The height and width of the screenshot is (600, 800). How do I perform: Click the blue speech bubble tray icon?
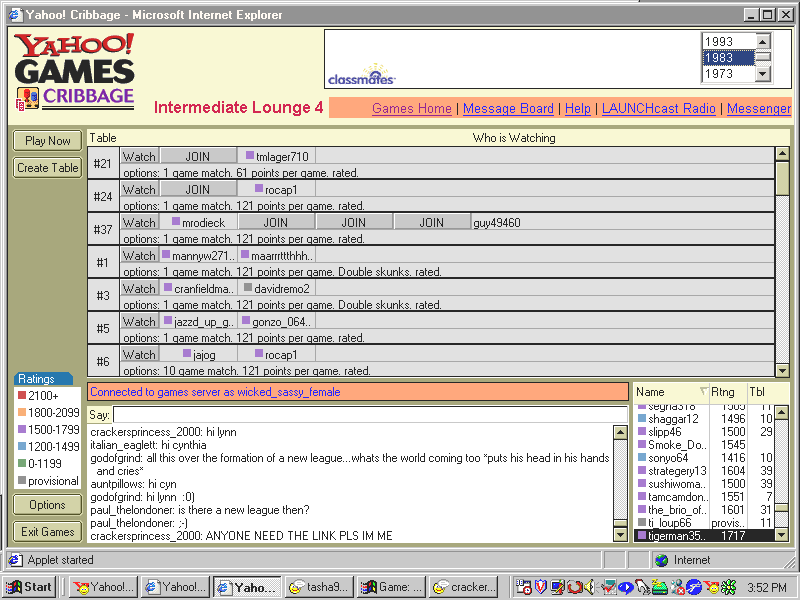point(626,587)
